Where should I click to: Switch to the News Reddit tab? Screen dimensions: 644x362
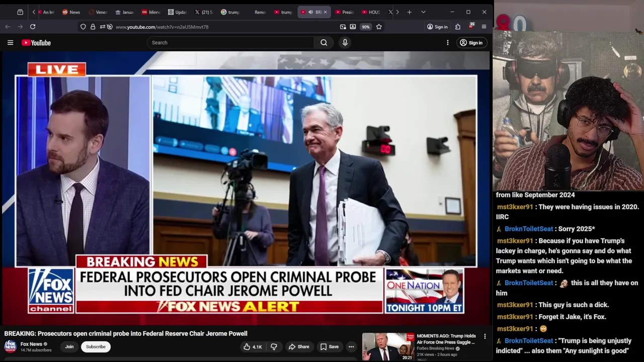[71, 12]
